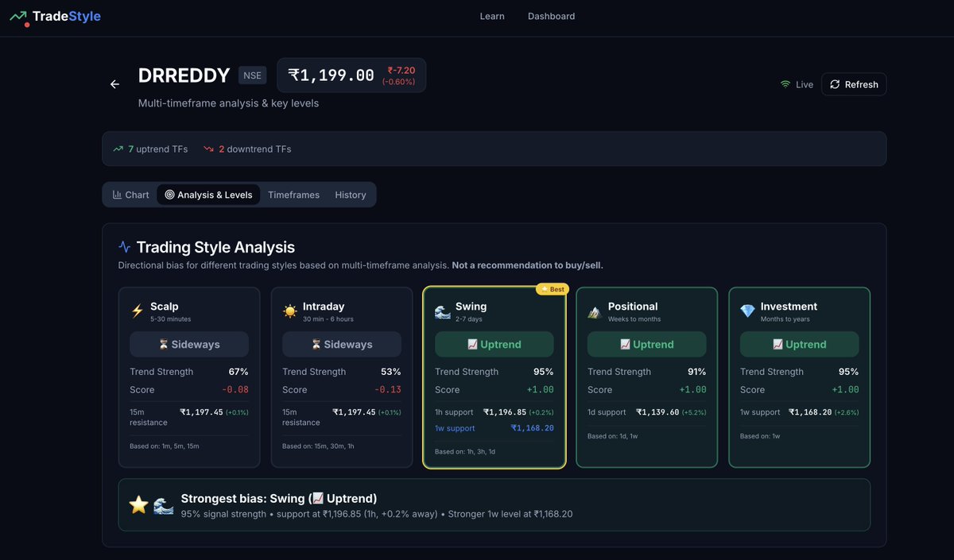Click the ₹1,199.00 price box
The height and width of the screenshot is (560, 954).
[351, 75]
